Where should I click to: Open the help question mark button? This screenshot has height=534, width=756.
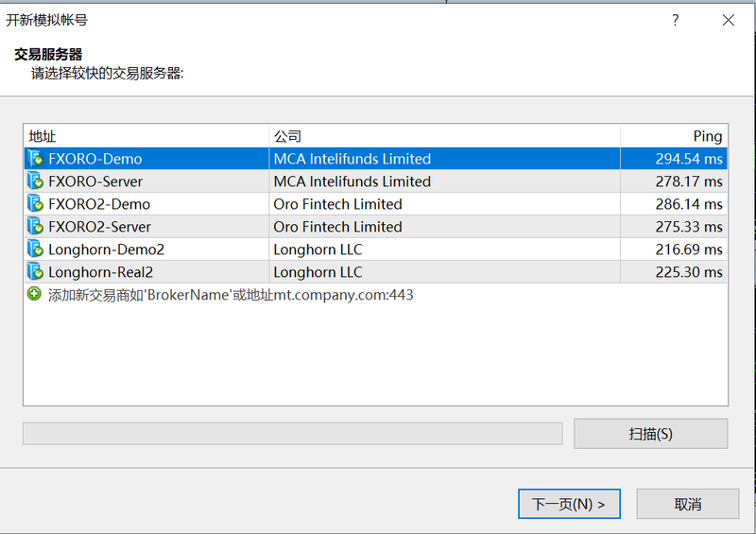pos(675,20)
